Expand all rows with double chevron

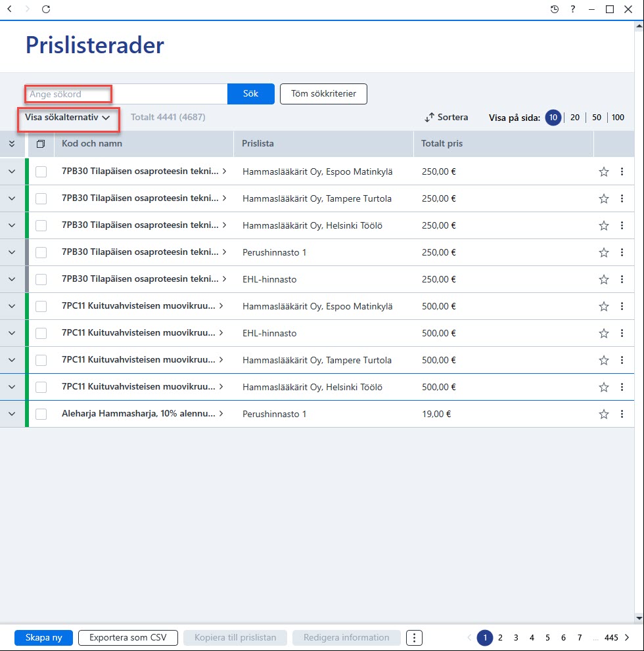click(12, 144)
